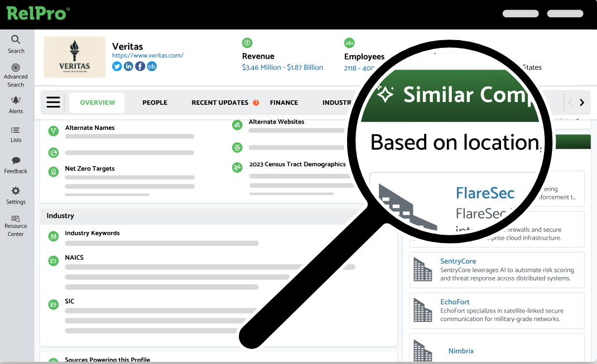The image size is (597, 364).
Task: Open Settings gear in the sidebar
Action: tap(16, 196)
